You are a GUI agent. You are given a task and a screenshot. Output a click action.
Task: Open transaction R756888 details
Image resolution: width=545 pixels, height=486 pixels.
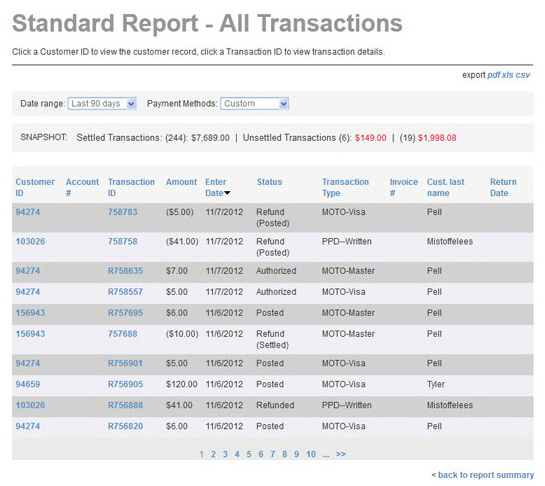pos(125,405)
